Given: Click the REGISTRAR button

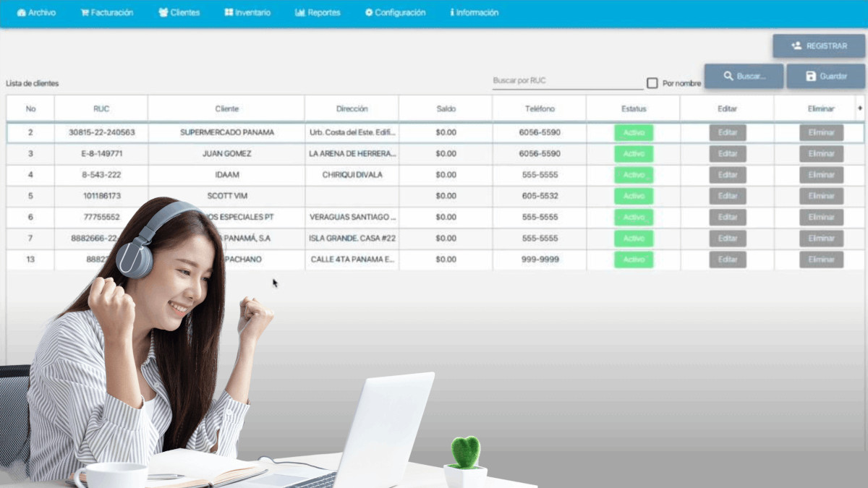Looking at the screenshot, I should coord(819,46).
